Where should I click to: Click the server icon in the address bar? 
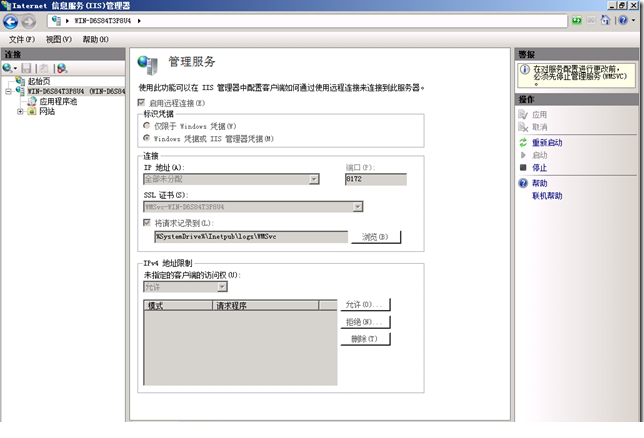pyautogui.click(x=56, y=21)
